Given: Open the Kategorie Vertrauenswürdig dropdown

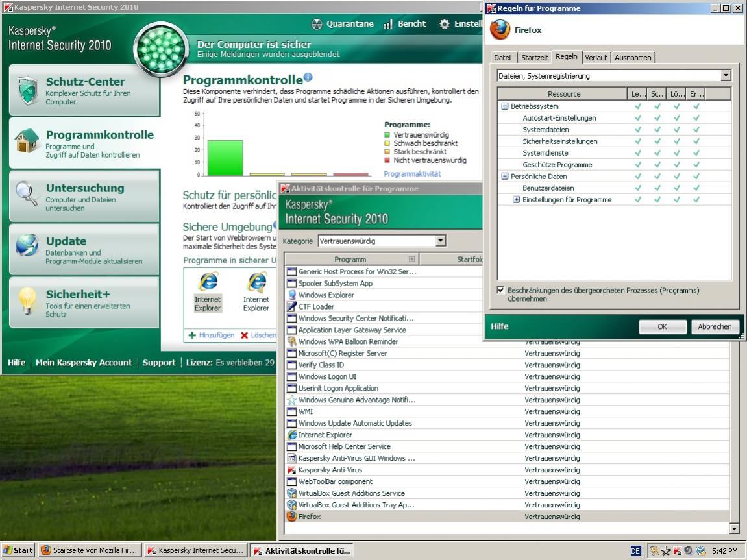Looking at the screenshot, I should [x=441, y=241].
